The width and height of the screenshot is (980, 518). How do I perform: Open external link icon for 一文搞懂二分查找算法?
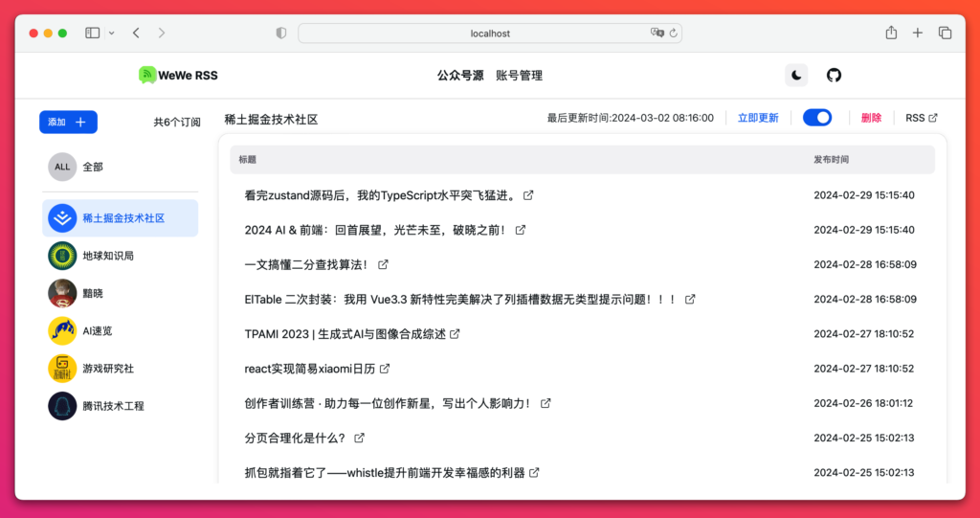click(383, 264)
